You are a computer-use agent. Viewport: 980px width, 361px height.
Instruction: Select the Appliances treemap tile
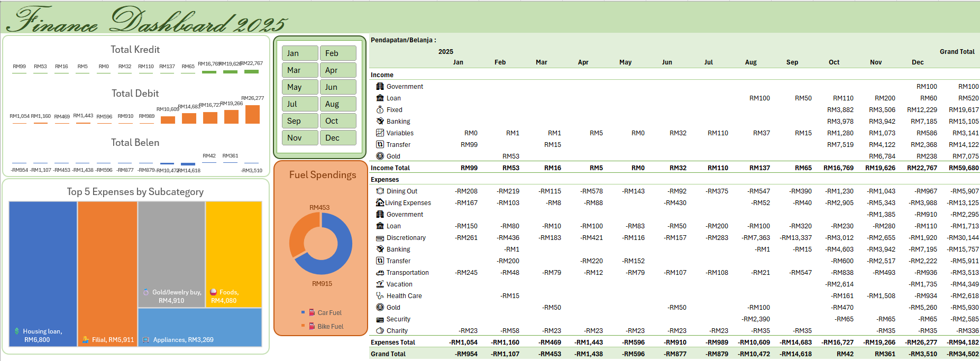click(x=200, y=327)
